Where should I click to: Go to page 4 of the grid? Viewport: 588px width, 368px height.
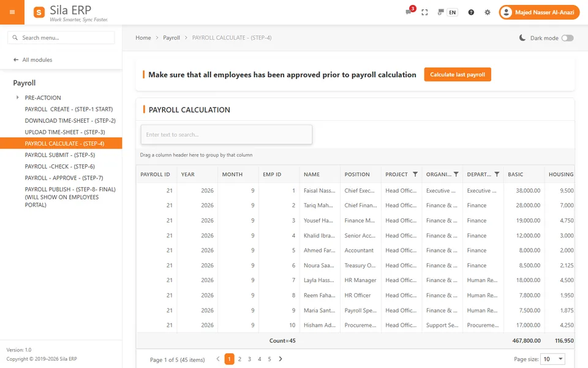(x=260, y=359)
